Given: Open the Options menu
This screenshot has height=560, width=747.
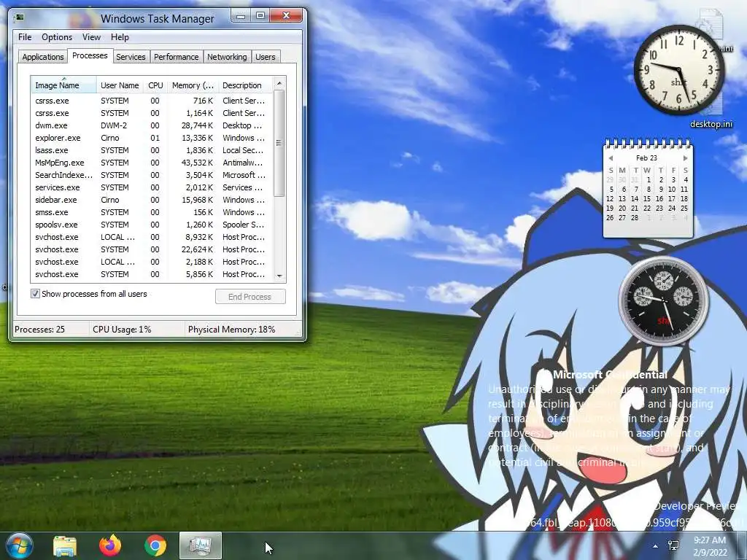Looking at the screenshot, I should coord(57,37).
